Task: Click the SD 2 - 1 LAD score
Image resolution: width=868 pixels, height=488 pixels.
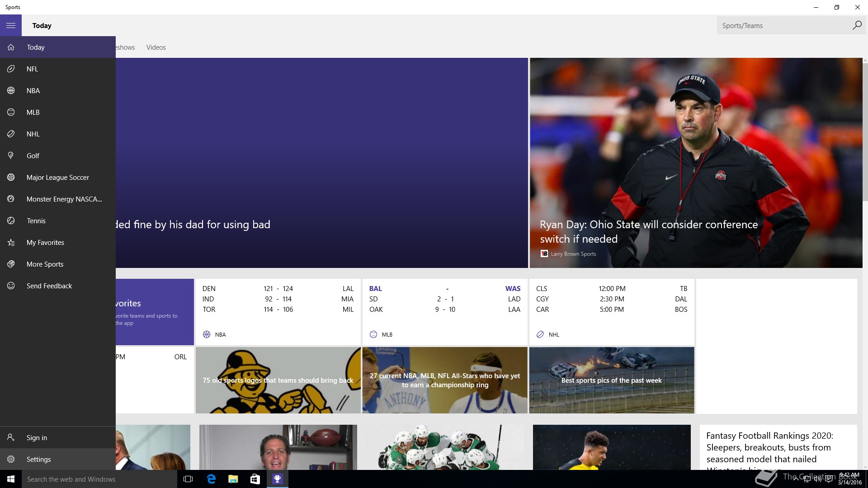Action: [x=445, y=299]
